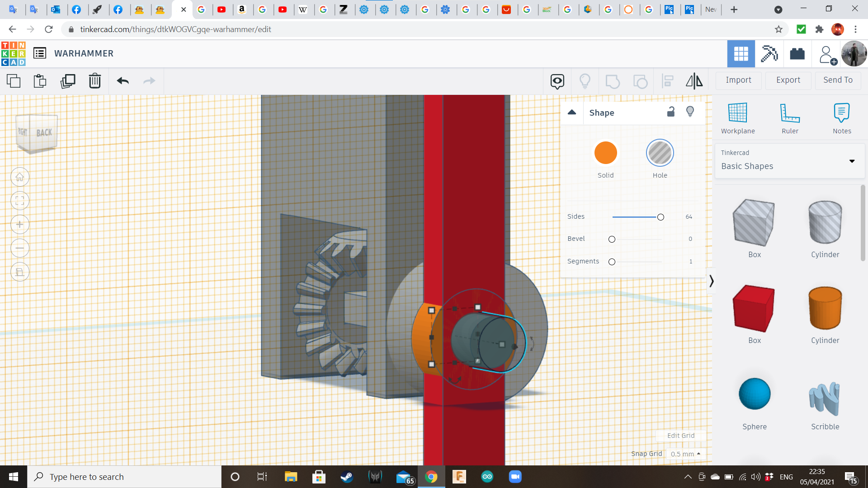The image size is (868, 488).
Task: Click the Export button
Action: coord(788,80)
